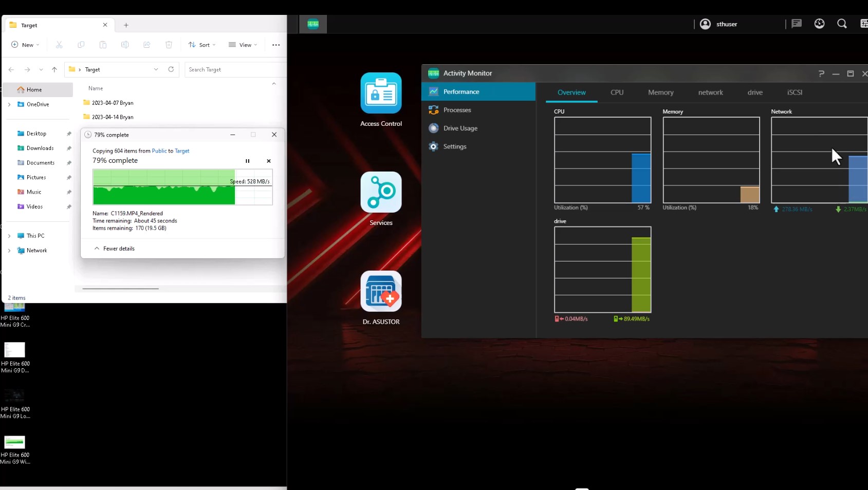Click the Paste clipboard icon
Image resolution: width=868 pixels, height=490 pixels.
click(x=103, y=45)
